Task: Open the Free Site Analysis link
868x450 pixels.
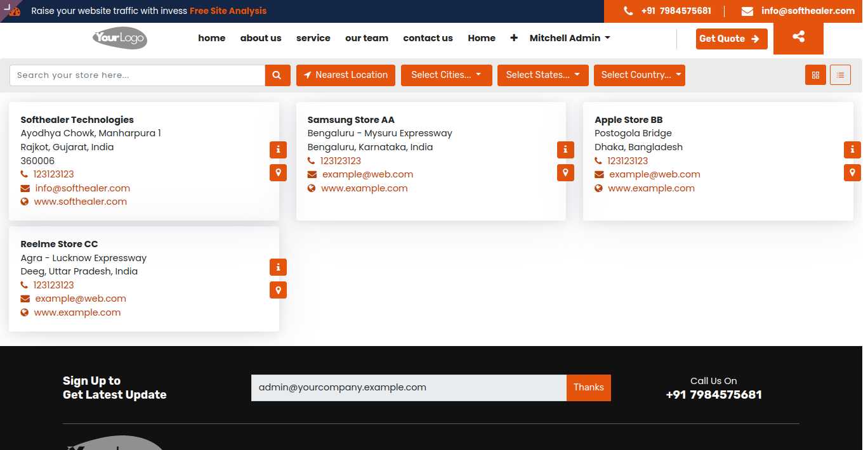Action: tap(228, 11)
